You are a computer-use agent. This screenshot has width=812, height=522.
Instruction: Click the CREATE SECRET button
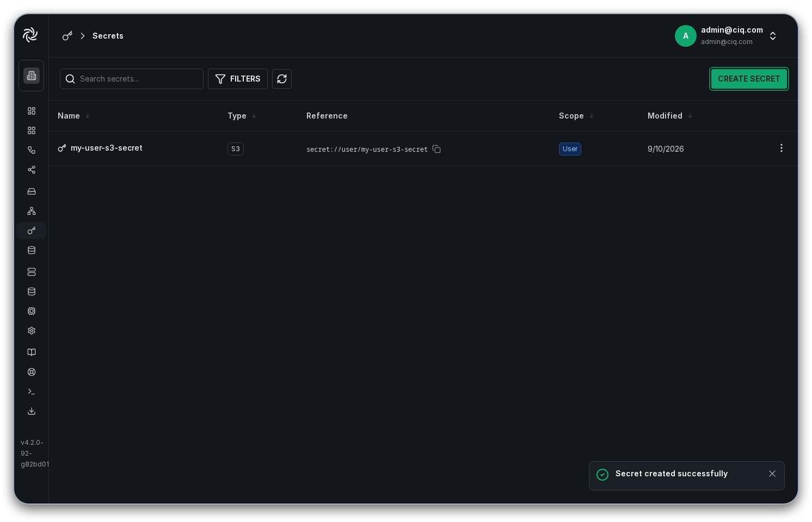tap(749, 79)
